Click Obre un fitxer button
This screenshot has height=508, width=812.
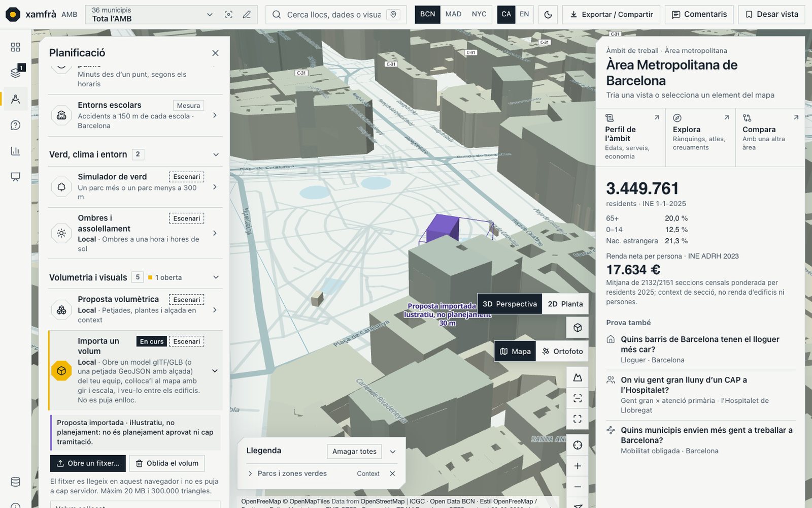(88, 463)
